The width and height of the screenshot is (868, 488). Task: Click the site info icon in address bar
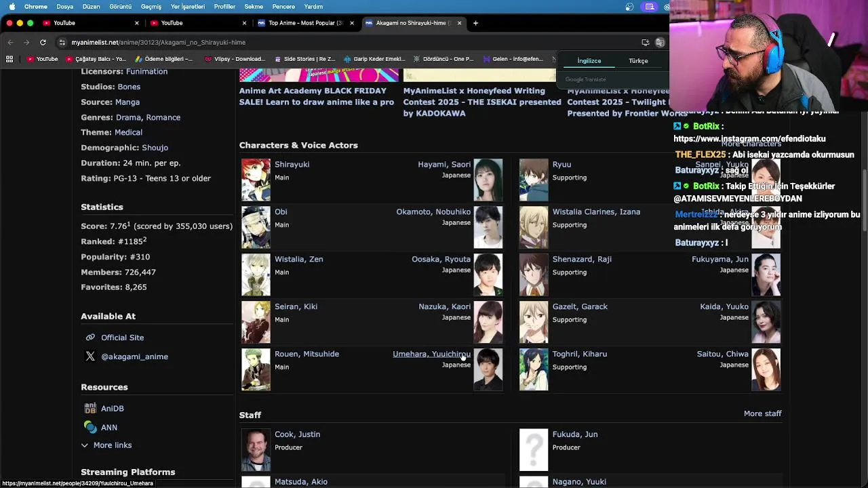pyautogui.click(x=62, y=42)
